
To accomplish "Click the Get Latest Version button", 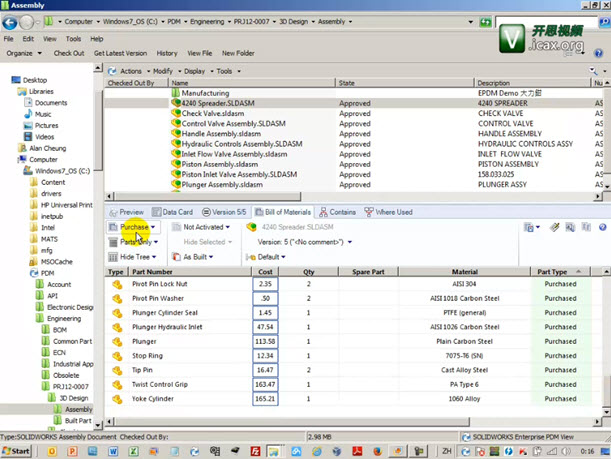I will coord(120,53).
